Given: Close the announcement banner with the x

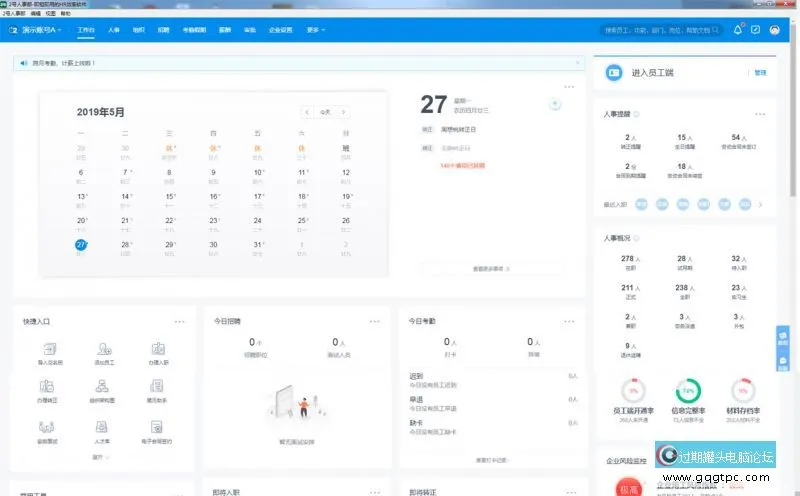Looking at the screenshot, I should [x=578, y=63].
